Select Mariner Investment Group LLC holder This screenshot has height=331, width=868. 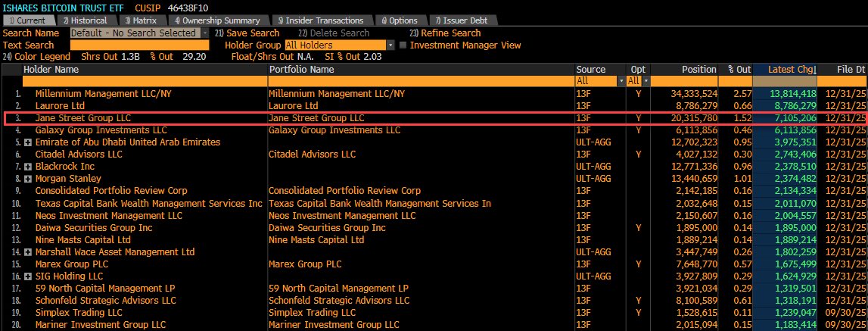(100, 325)
